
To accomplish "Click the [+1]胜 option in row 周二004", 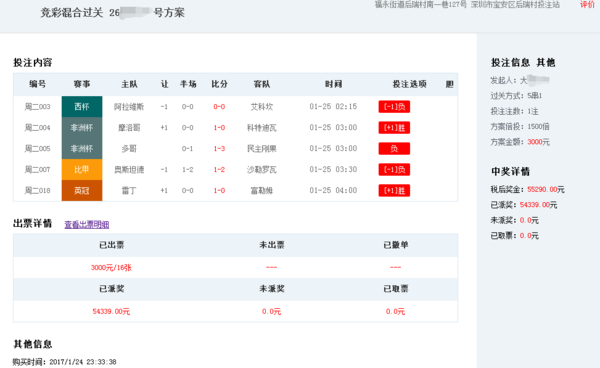I will (x=394, y=128).
